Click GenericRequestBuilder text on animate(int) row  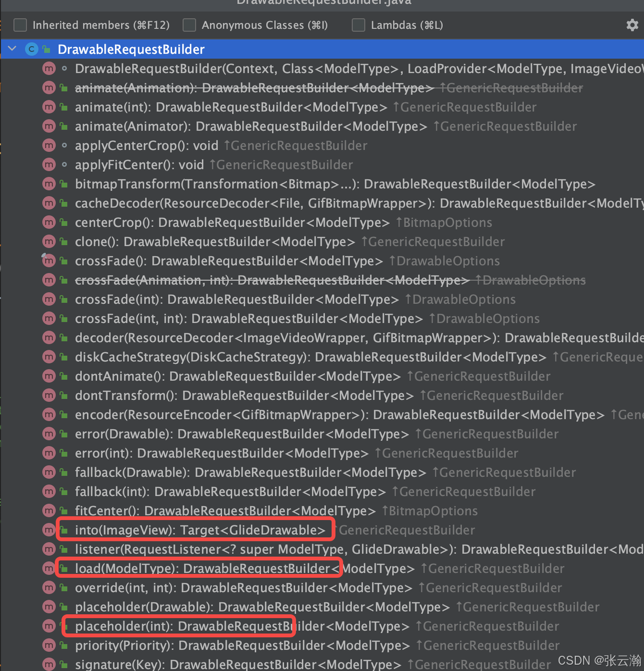click(x=468, y=107)
